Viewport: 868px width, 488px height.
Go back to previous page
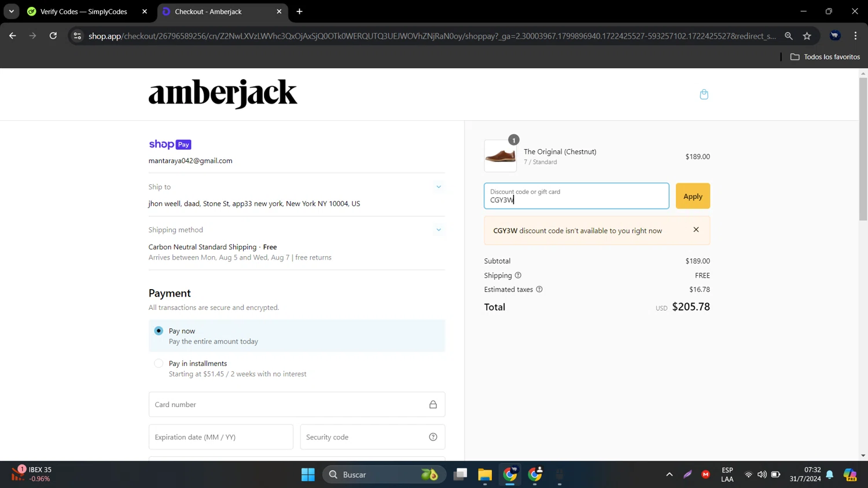point(13,36)
